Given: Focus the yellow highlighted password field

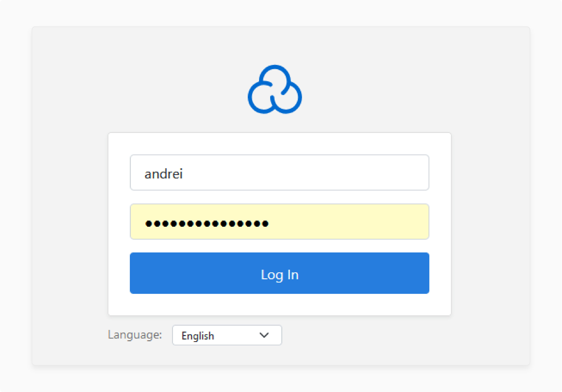Looking at the screenshot, I should 279,221.
